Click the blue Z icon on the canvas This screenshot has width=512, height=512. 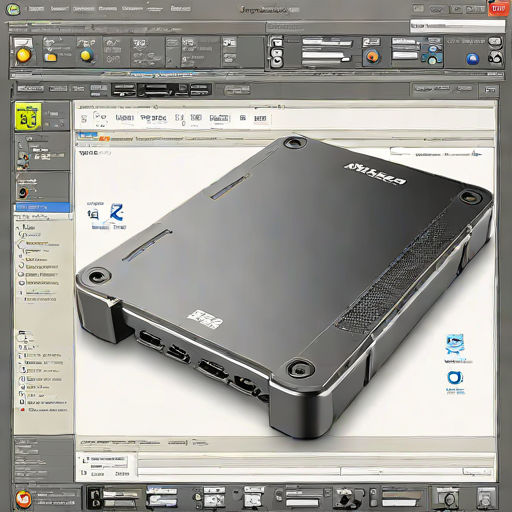[117, 212]
